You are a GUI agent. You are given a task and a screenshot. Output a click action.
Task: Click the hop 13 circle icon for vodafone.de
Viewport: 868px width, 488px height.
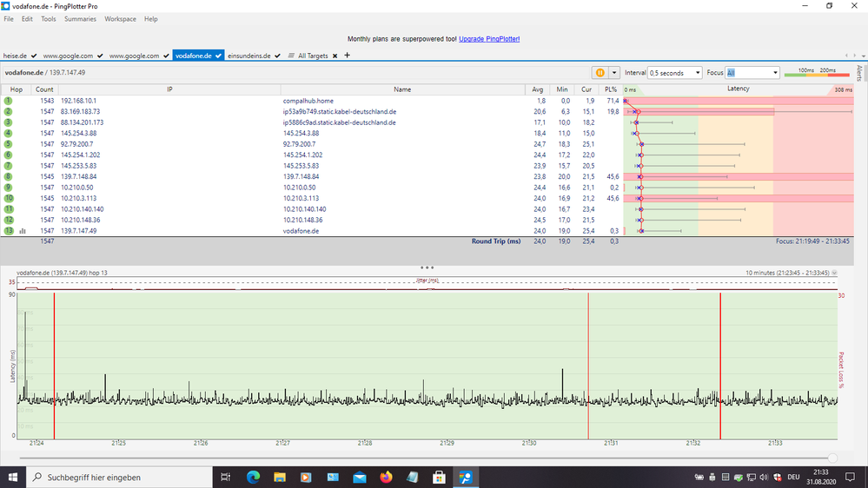pos(9,231)
